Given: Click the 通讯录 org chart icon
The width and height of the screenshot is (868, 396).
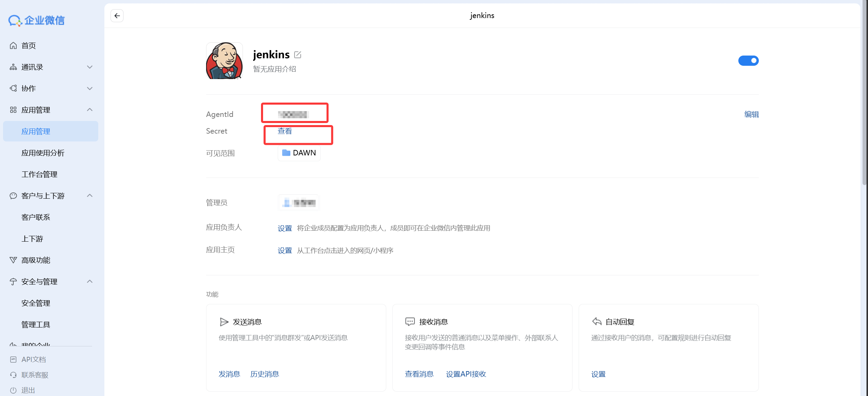Looking at the screenshot, I should (13, 67).
